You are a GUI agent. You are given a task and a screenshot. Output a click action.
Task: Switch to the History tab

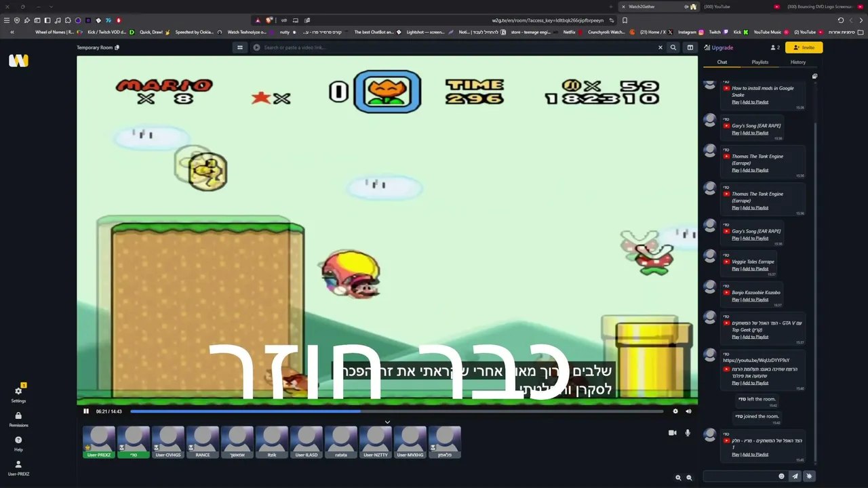[798, 62]
